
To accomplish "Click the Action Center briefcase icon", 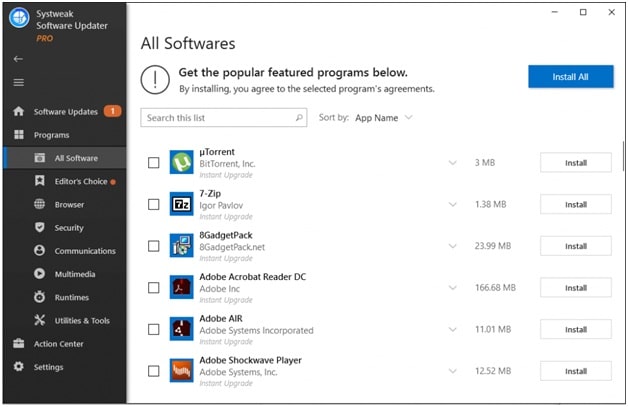I will [x=18, y=343].
